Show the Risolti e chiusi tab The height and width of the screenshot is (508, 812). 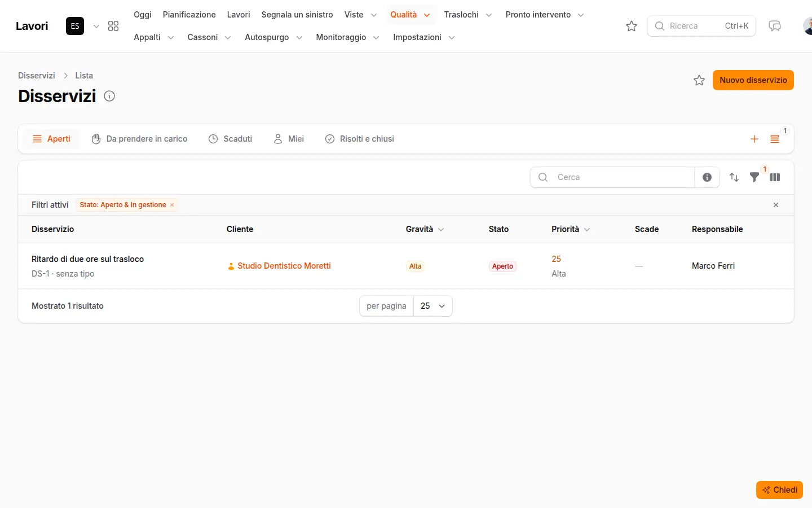360,139
